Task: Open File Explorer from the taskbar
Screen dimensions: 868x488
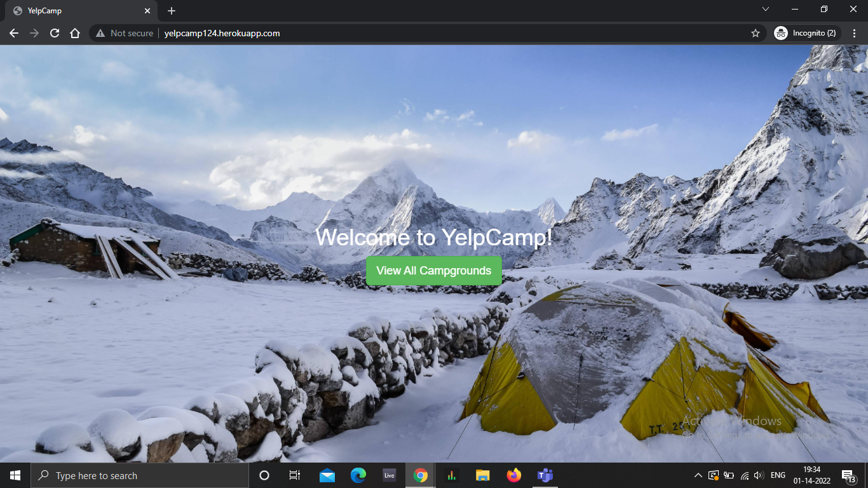Action: [483, 475]
